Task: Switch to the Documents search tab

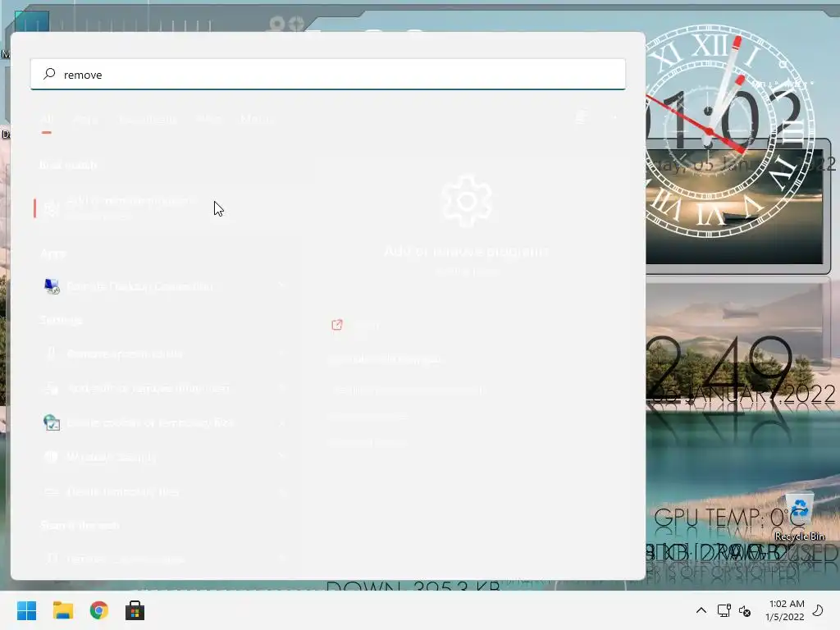Action: click(148, 119)
